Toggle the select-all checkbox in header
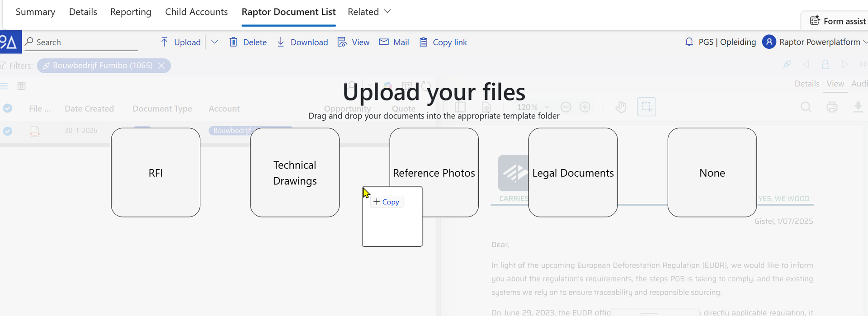This screenshot has height=316, width=868. [x=8, y=108]
